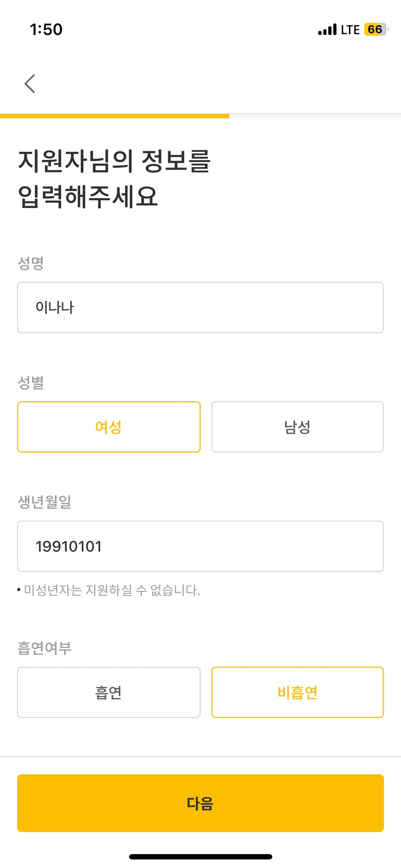The image size is (401, 868).
Task: Tap the 지원자님의 정보를 입력해주세요 heading
Action: pyautogui.click(x=114, y=178)
